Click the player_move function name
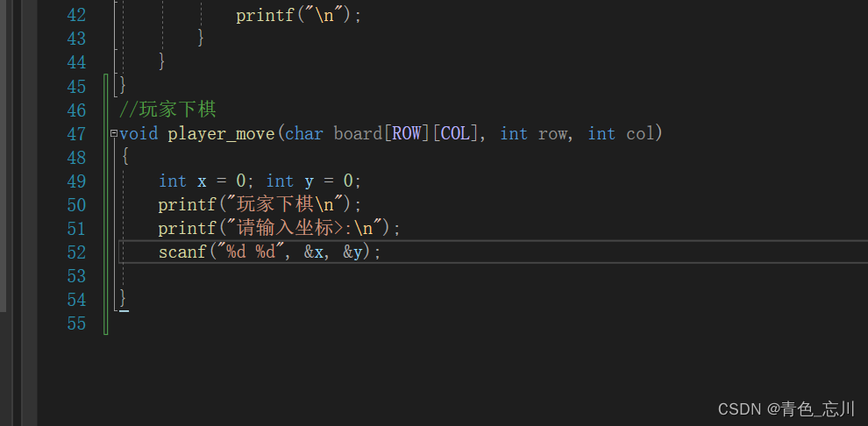This screenshot has height=426, width=868. (x=222, y=134)
